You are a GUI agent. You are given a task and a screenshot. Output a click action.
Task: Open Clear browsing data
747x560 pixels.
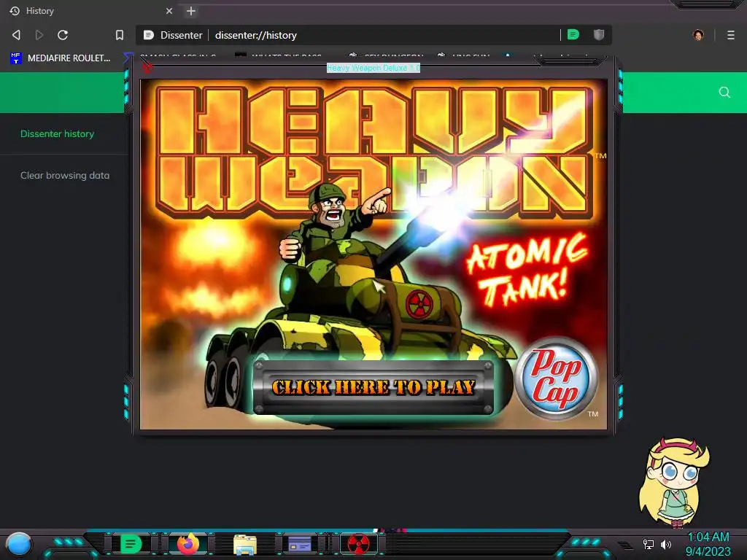point(65,175)
